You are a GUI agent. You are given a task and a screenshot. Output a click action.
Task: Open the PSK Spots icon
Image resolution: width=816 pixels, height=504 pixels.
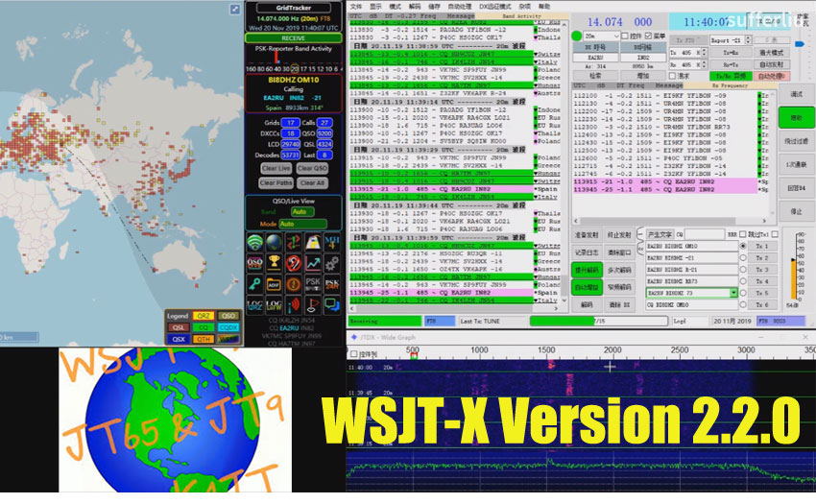pyautogui.click(x=313, y=284)
